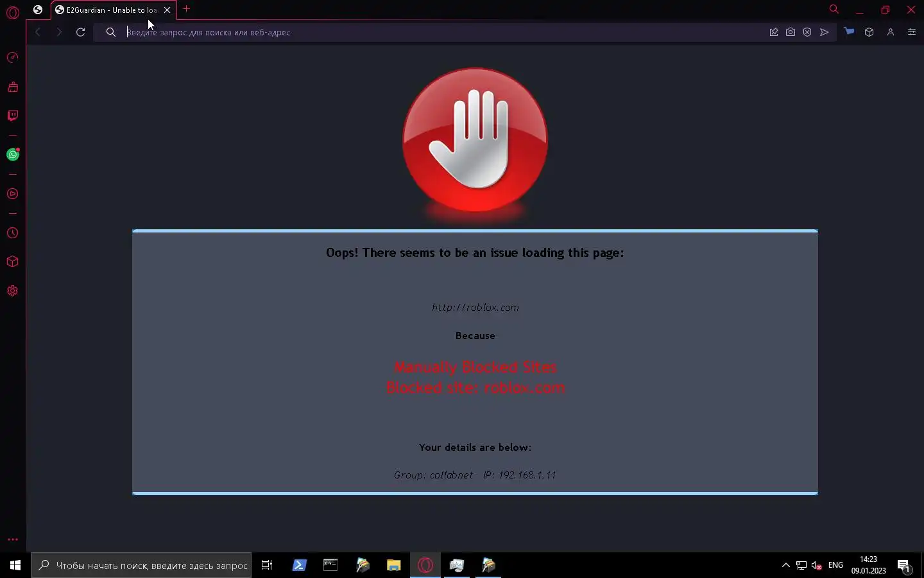Open File Explorer from the taskbar
Screen dimensions: 924x578
point(393,565)
